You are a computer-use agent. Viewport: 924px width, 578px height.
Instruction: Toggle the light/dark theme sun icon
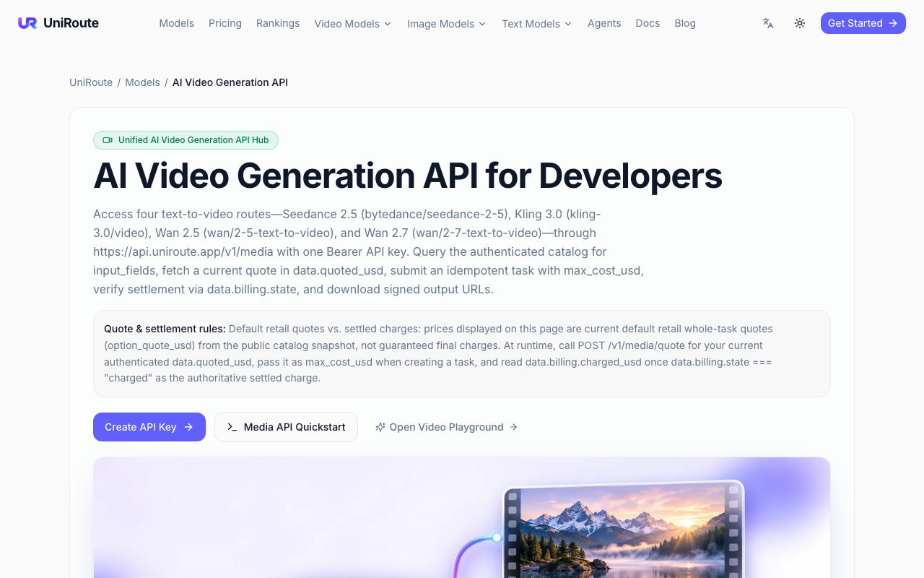point(800,23)
